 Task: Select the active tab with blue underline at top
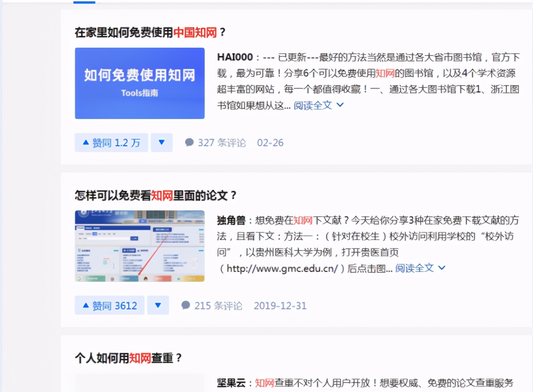coord(84,2)
